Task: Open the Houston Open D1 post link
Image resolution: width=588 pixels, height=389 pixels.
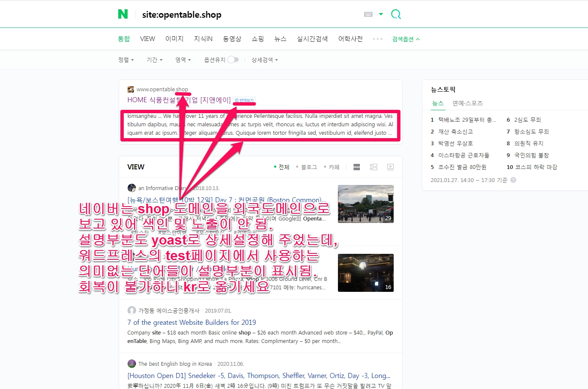Action: click(259, 376)
